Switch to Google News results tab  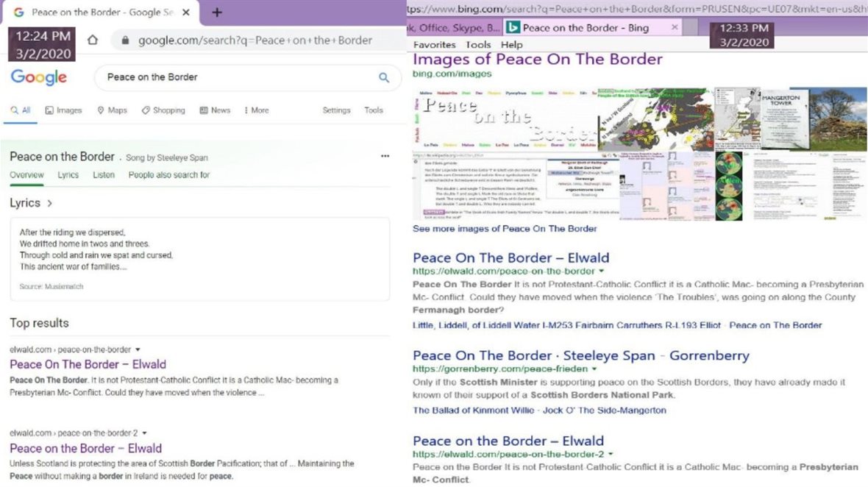(x=214, y=110)
